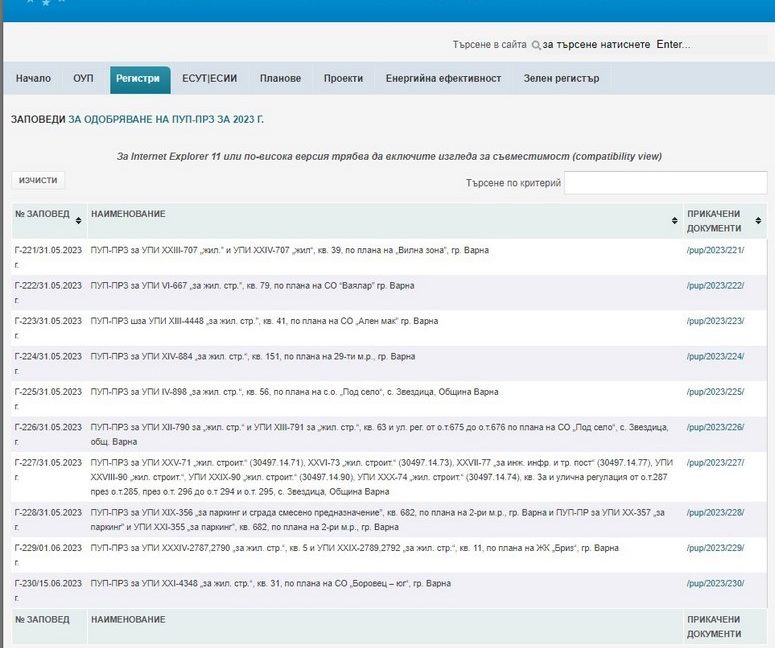775x648 pixels.
Task: Open the Енергийна ефективност tab
Action: tap(443, 79)
